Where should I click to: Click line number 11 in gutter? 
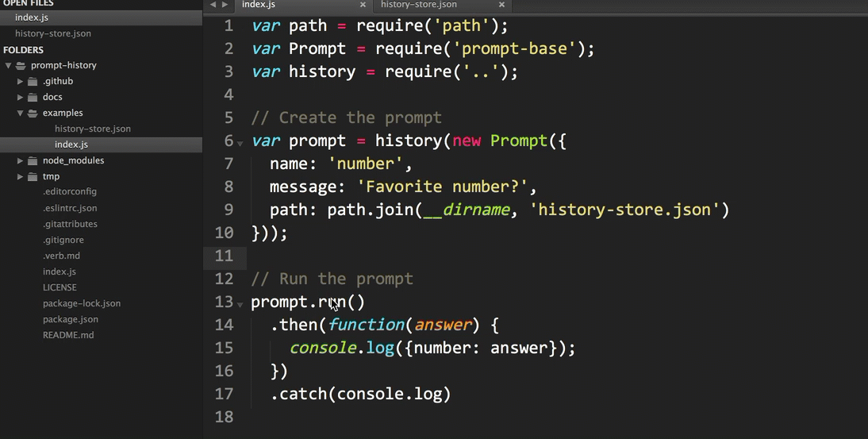[225, 256]
